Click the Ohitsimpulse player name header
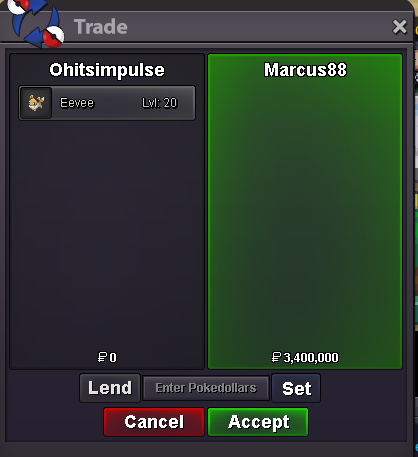Screen dimensions: 418x457 click(x=107, y=70)
